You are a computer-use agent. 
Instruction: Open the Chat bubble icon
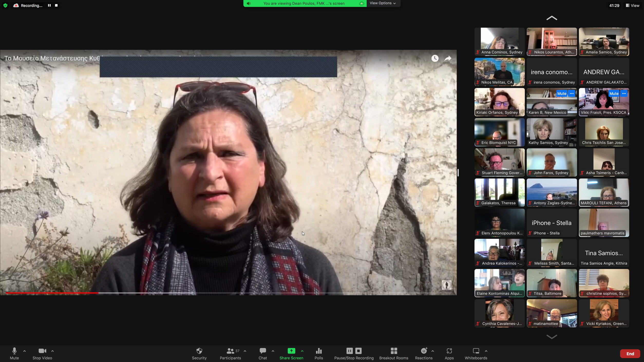[262, 351]
